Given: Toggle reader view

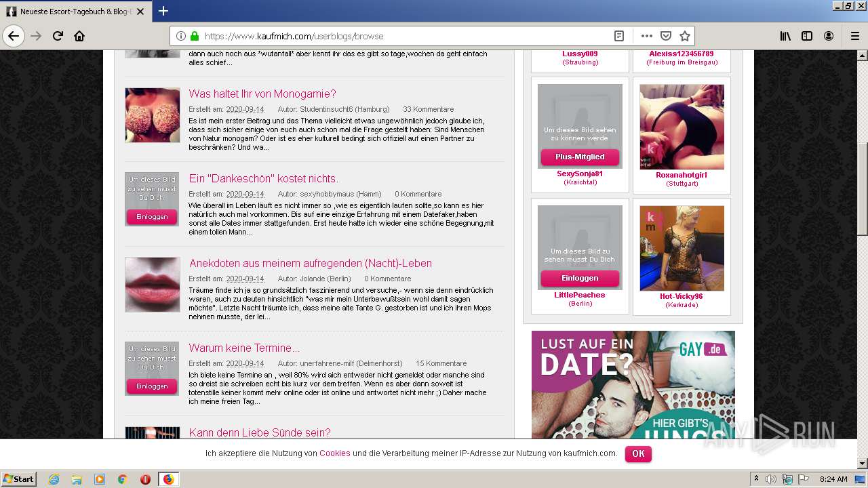Looking at the screenshot, I should (619, 36).
